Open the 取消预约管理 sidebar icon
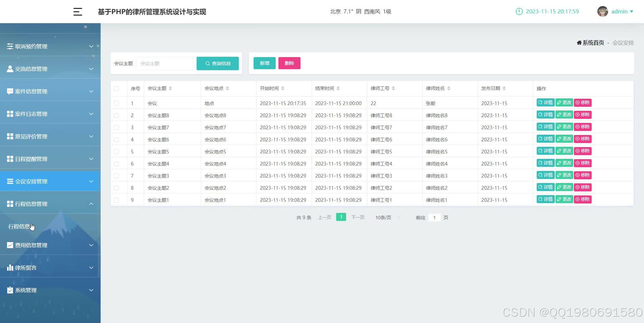The image size is (644, 323). pos(10,46)
